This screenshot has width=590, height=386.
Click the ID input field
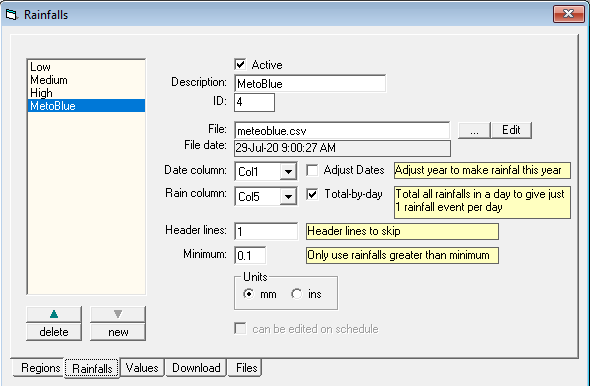click(x=254, y=102)
